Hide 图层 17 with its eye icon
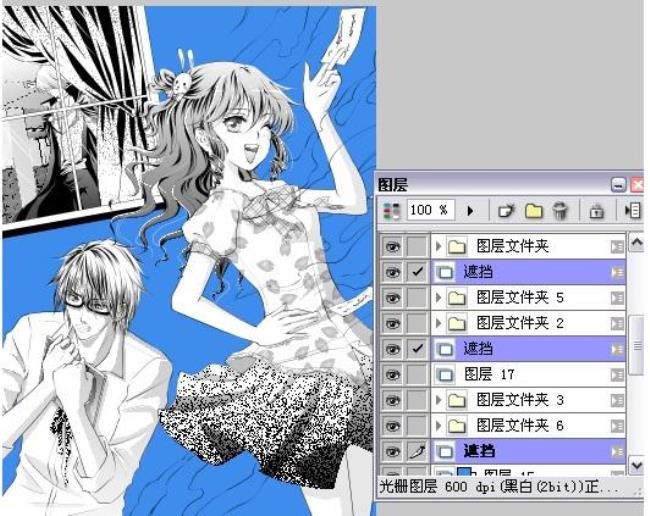This screenshot has height=516, width=650. [x=393, y=375]
